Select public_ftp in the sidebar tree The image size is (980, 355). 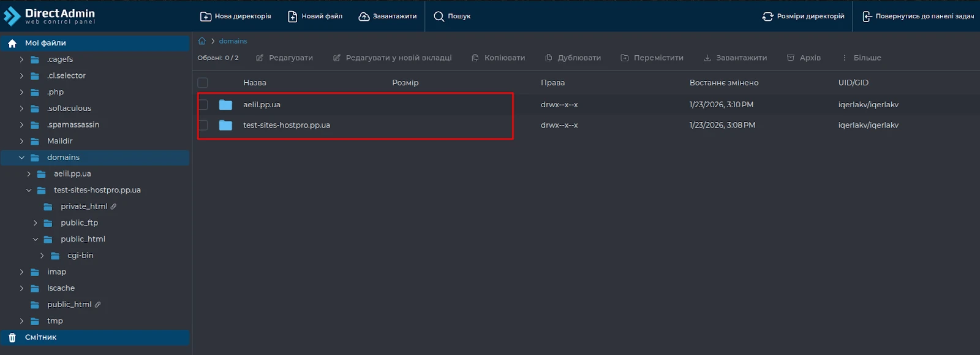79,223
